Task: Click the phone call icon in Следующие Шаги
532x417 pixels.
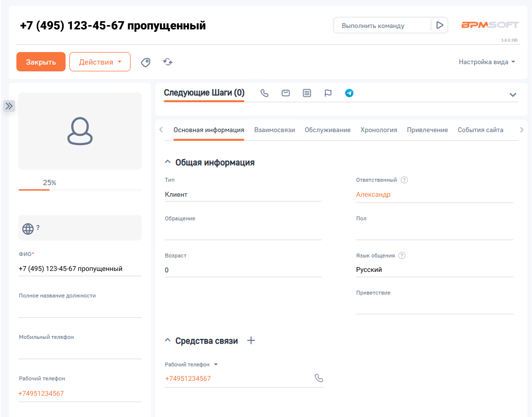Action: (264, 93)
